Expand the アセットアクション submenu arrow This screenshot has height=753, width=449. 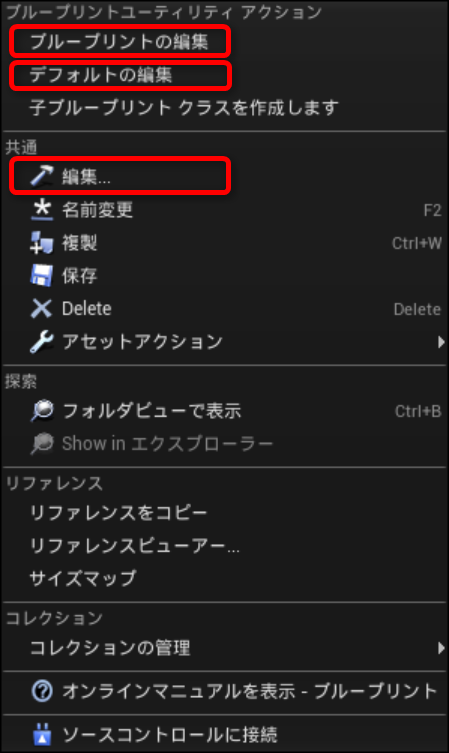tap(441, 342)
